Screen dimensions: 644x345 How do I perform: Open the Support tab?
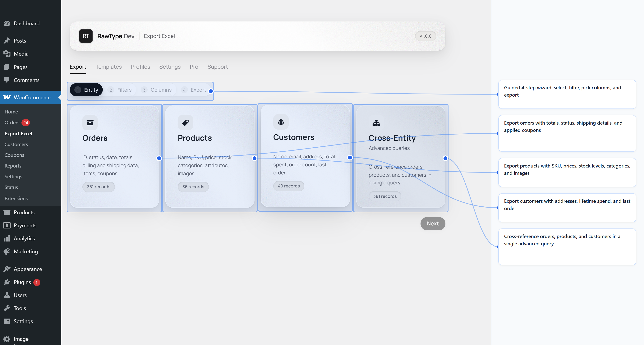point(218,67)
